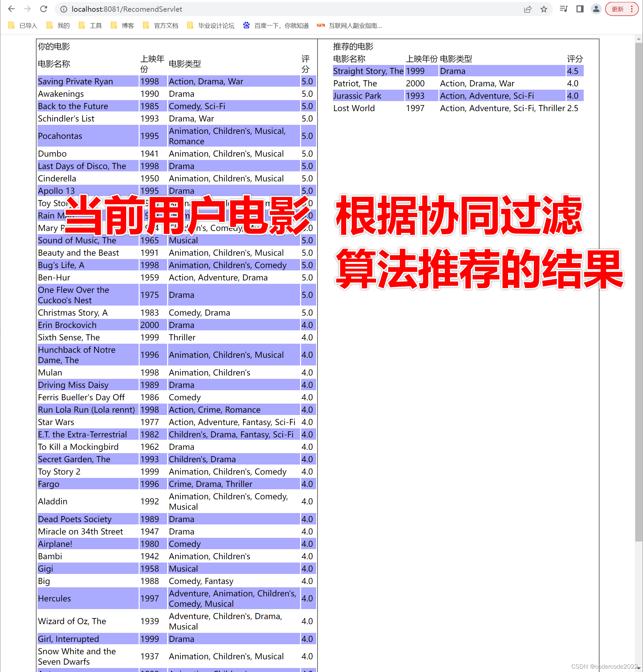This screenshot has width=643, height=672.
Task: Toggle the bookmark star in address bar
Action: coord(544,9)
